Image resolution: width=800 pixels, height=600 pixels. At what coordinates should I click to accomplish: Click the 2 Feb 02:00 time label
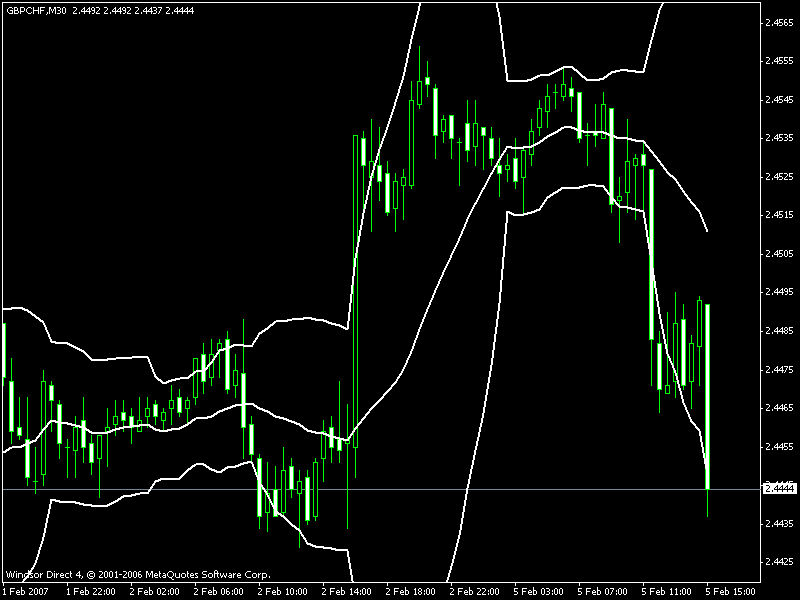(x=155, y=592)
